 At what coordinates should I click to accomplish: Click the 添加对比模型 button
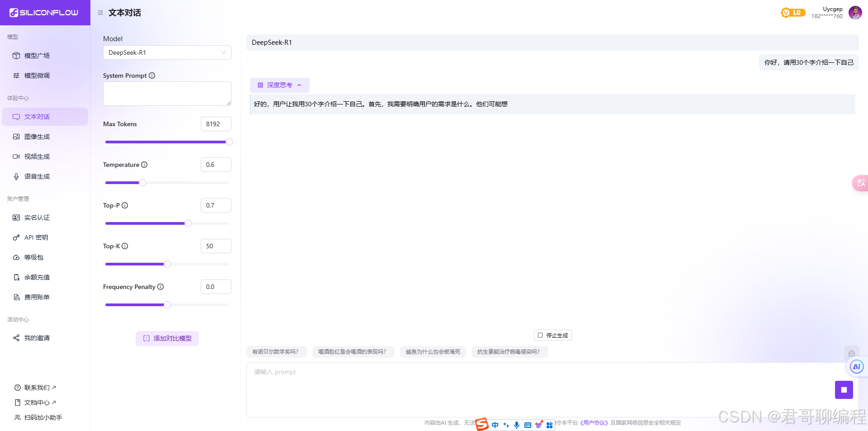click(167, 338)
